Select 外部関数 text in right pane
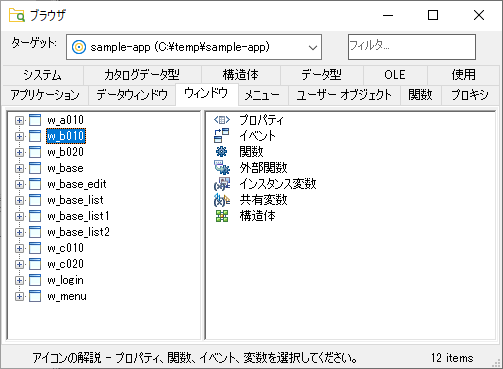 263,168
